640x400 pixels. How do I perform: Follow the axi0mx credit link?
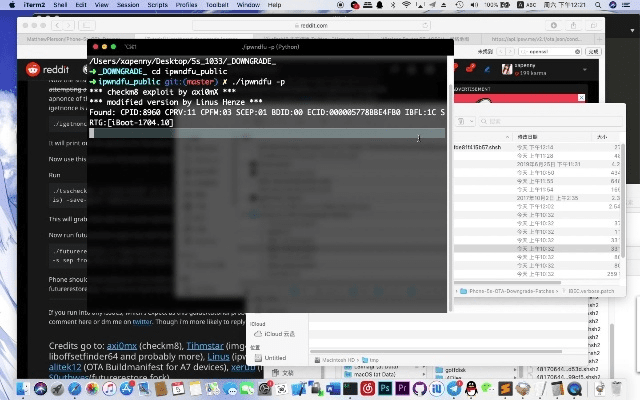tap(122, 346)
